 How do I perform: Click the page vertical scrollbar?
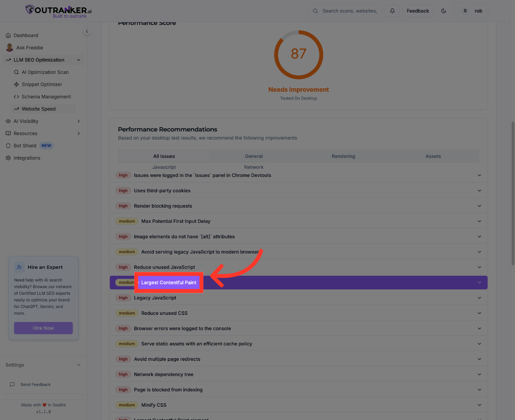click(x=513, y=194)
